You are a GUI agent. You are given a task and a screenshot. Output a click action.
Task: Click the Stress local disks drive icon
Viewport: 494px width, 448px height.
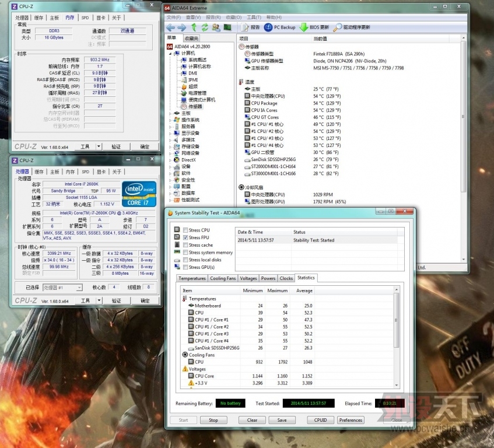177,260
